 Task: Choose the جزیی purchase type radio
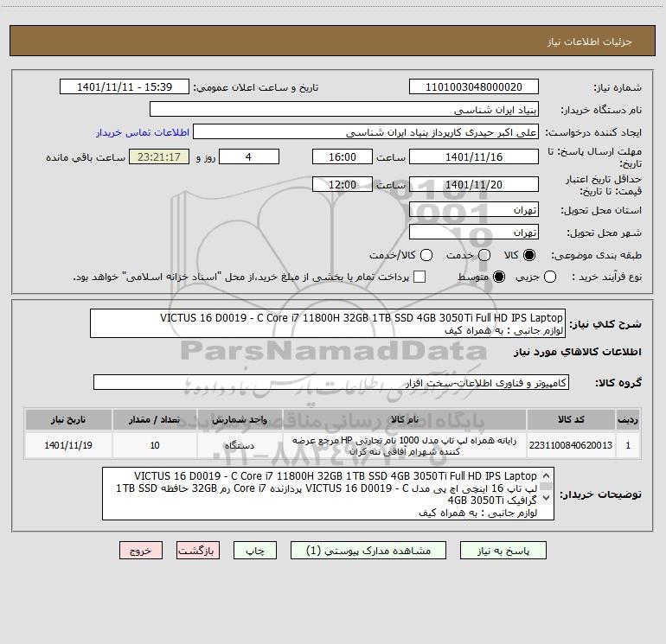point(550,277)
